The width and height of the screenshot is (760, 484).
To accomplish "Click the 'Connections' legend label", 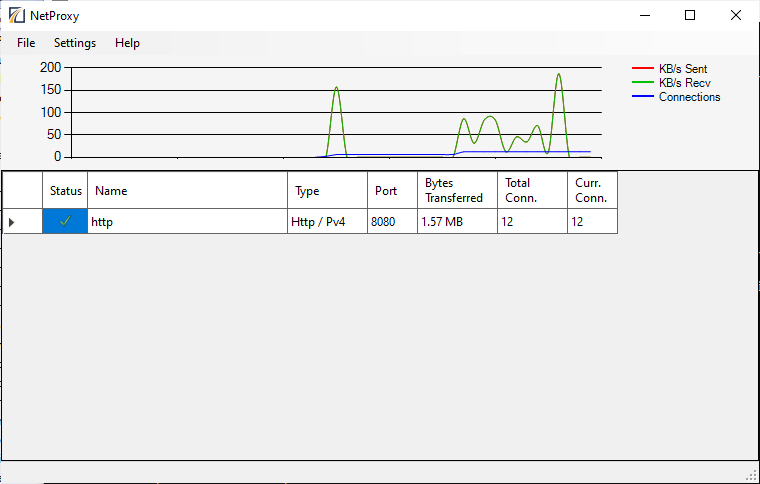I will (x=689, y=97).
